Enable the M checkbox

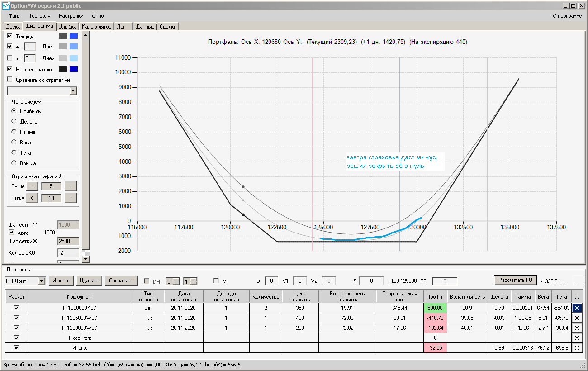pos(216,281)
